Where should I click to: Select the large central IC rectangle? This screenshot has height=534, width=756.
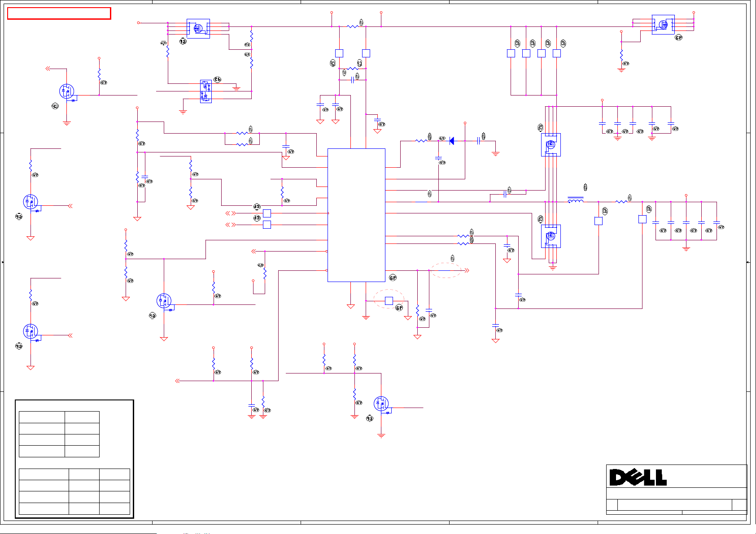356,215
